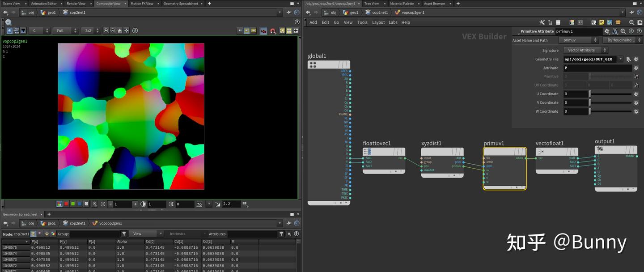Click the network editor search magnifier icon
The image size is (644, 272).
click(631, 22)
